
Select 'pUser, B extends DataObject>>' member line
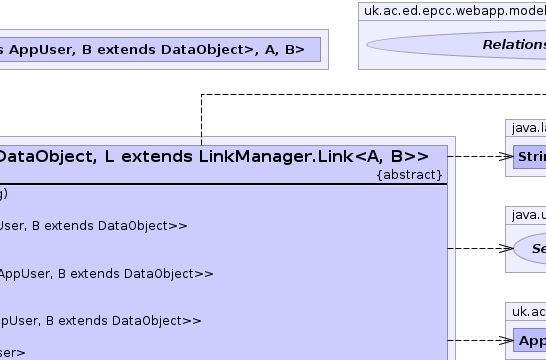point(100,321)
